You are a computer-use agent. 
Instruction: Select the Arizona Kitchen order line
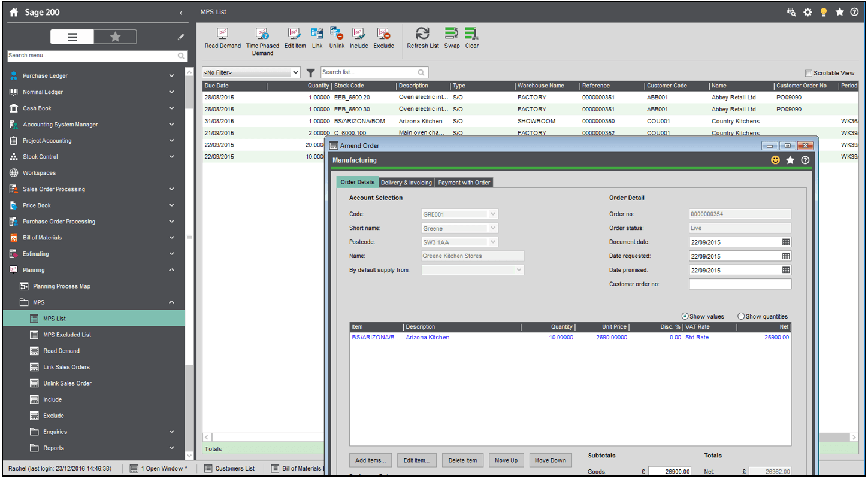point(570,338)
